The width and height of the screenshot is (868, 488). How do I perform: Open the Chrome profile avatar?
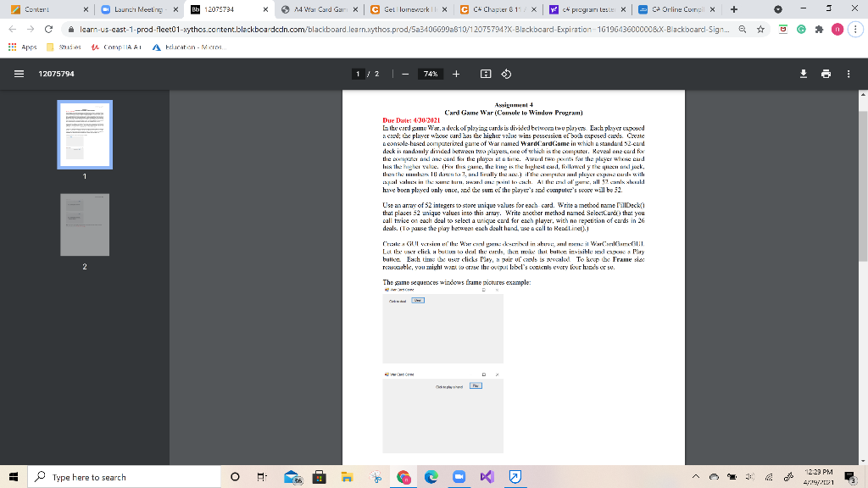point(837,30)
